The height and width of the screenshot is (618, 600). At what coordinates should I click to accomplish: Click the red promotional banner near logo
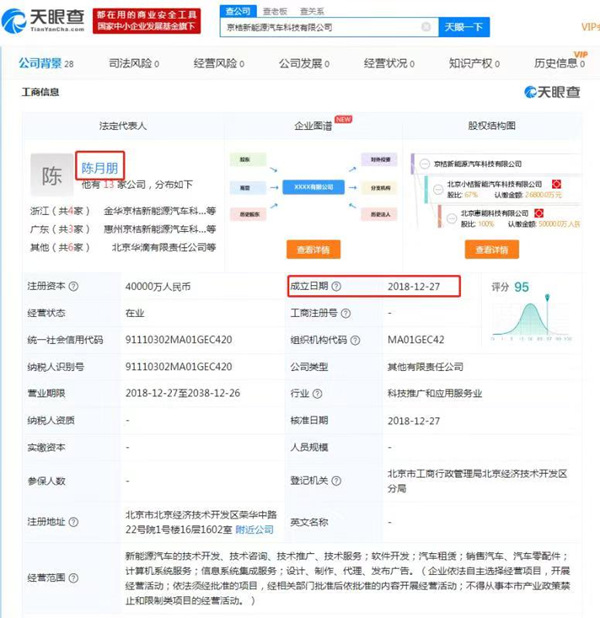point(147,21)
